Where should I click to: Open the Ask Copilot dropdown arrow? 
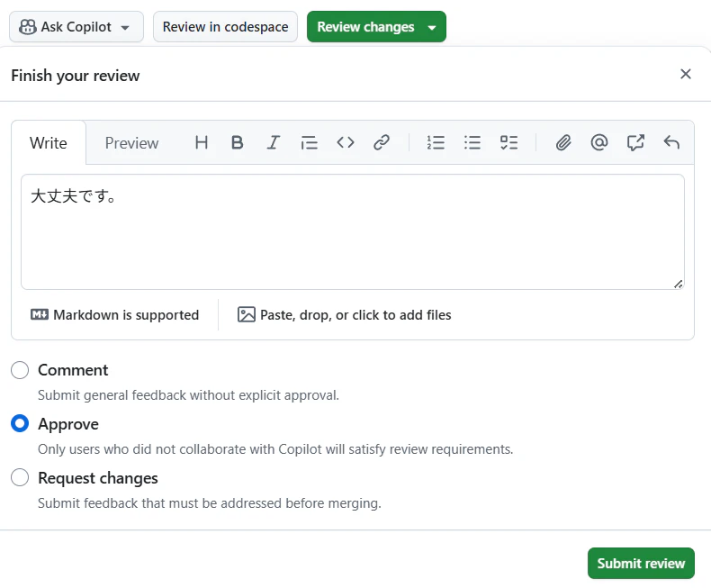[x=125, y=27]
